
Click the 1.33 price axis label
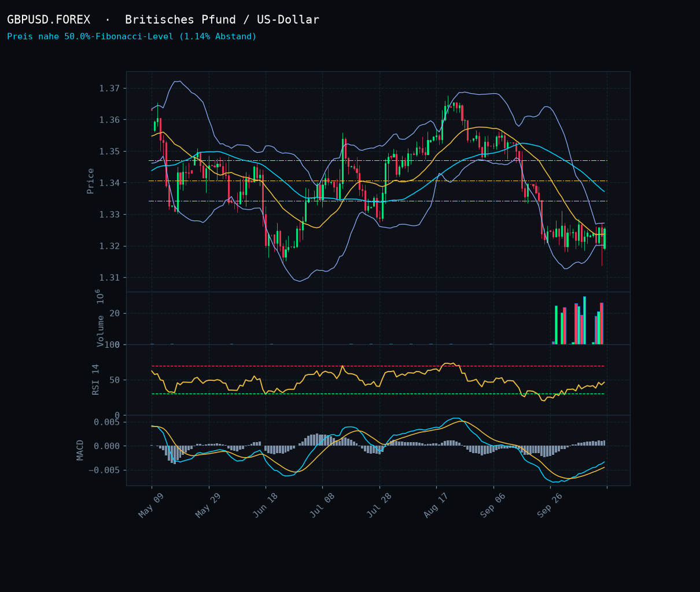pos(109,215)
